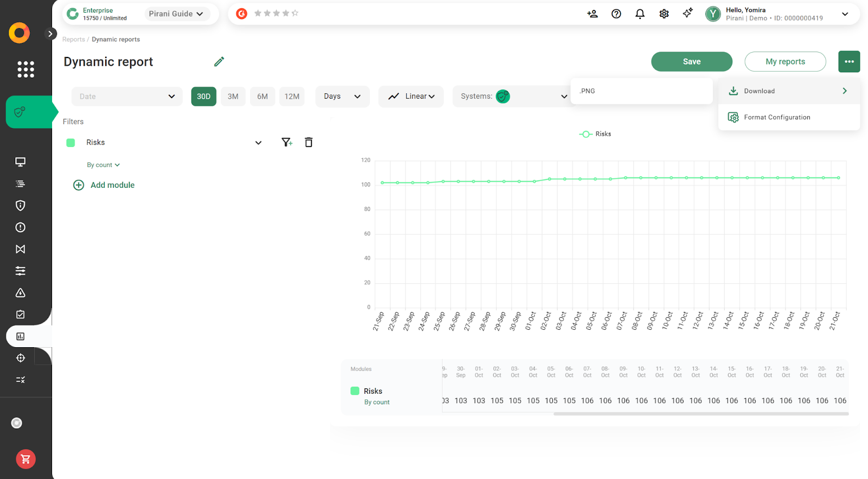Expand the Days granularity dropdown
This screenshot has height=479, width=868.
click(342, 97)
